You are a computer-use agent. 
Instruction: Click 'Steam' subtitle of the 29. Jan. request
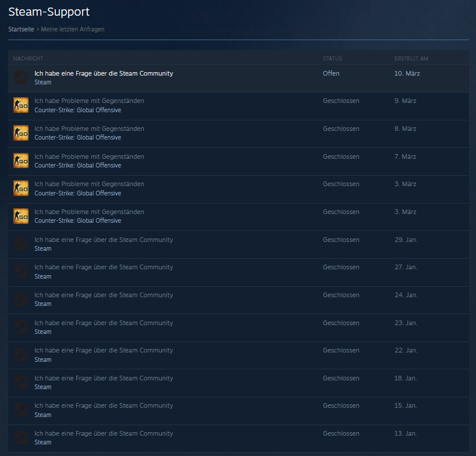click(43, 248)
